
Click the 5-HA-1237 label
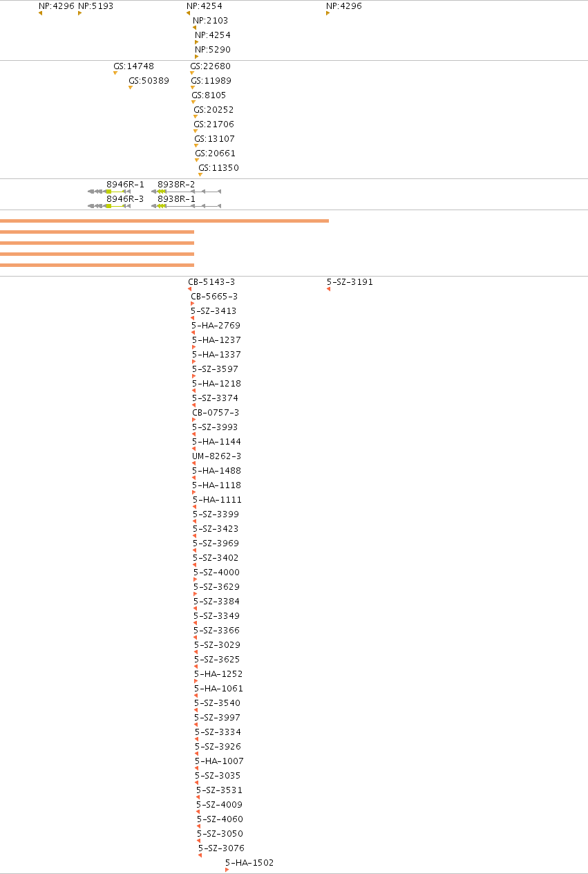coord(216,340)
